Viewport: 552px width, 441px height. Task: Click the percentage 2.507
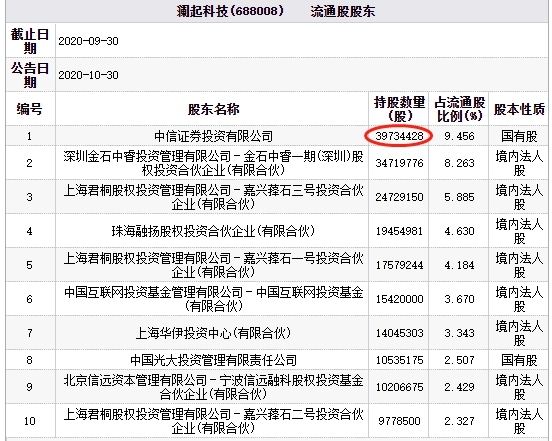coord(459,360)
